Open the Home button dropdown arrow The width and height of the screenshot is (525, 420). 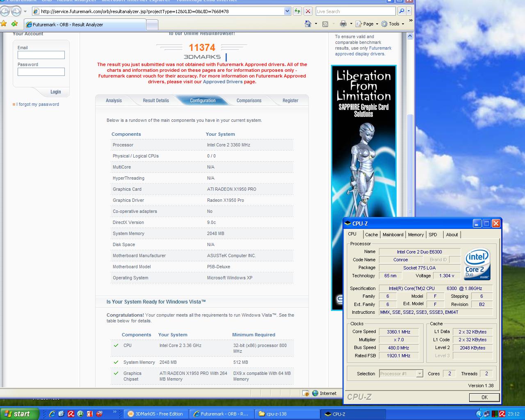(x=316, y=24)
